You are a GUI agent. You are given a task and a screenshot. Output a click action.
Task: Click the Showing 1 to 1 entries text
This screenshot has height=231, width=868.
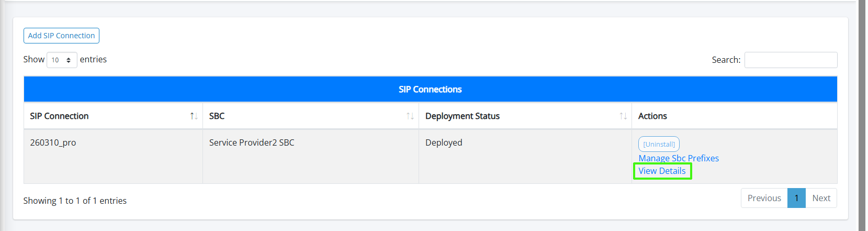coord(75,201)
